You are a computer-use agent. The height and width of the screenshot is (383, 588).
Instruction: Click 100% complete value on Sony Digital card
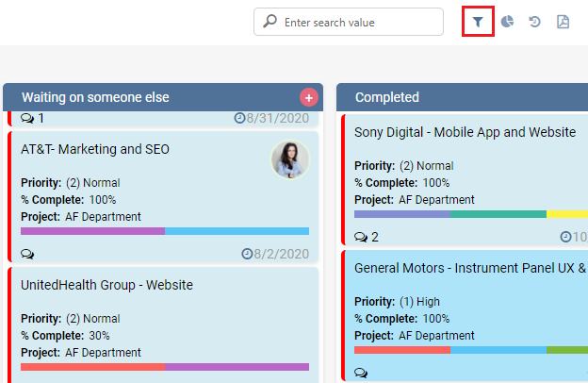(x=436, y=183)
